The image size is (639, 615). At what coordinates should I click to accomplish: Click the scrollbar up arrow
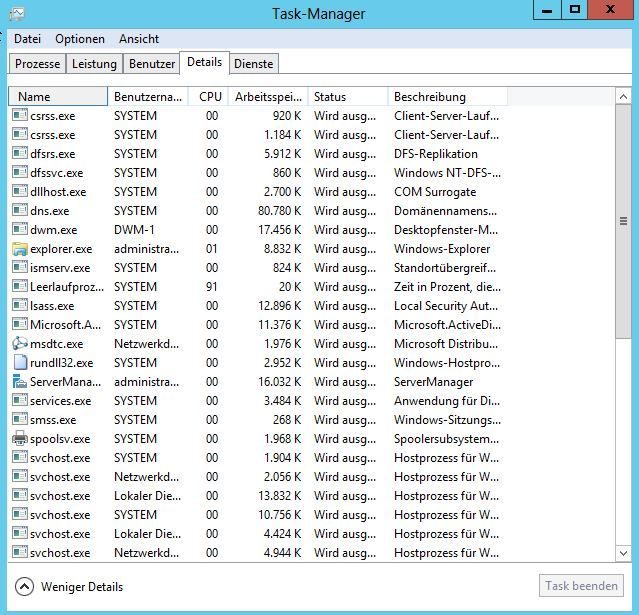click(623, 97)
